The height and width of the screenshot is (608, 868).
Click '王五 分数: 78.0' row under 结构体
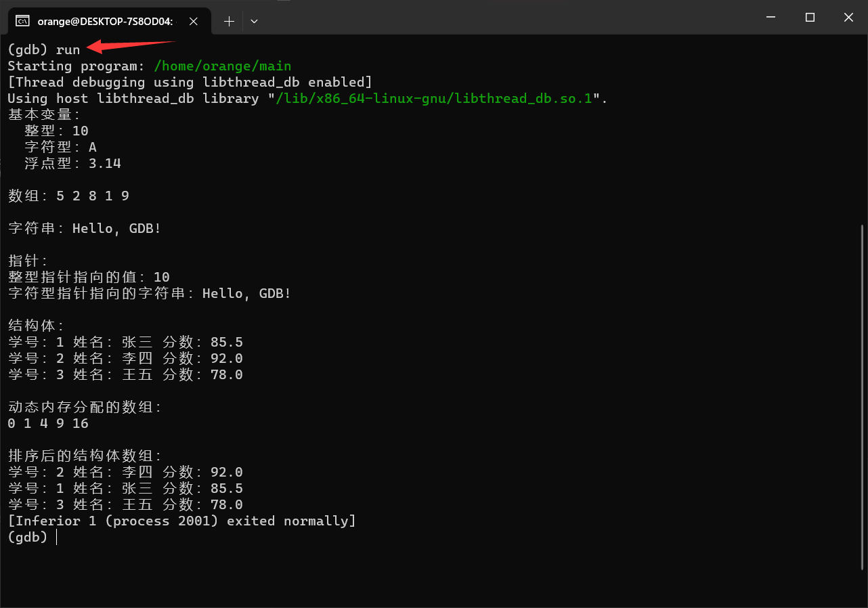pyautogui.click(x=125, y=375)
